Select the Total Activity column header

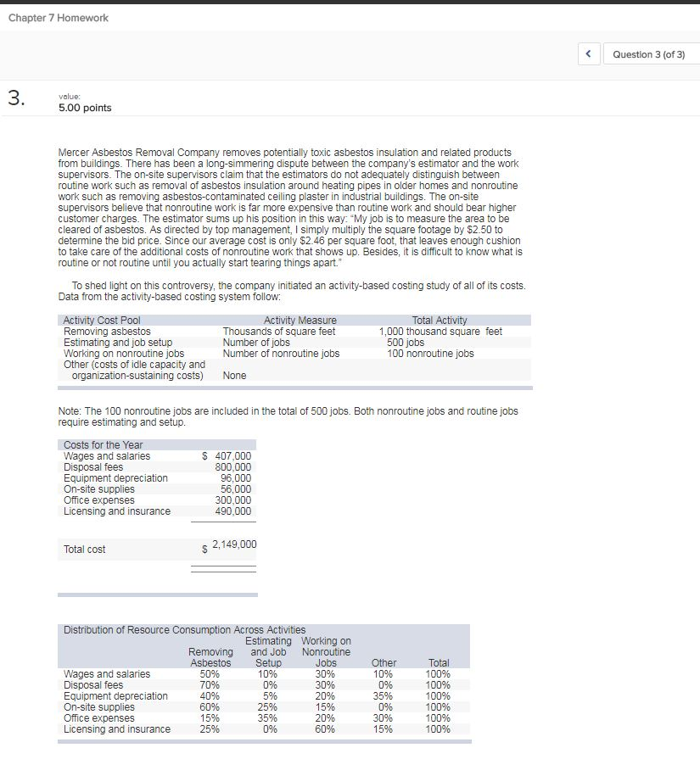pyautogui.click(x=440, y=321)
